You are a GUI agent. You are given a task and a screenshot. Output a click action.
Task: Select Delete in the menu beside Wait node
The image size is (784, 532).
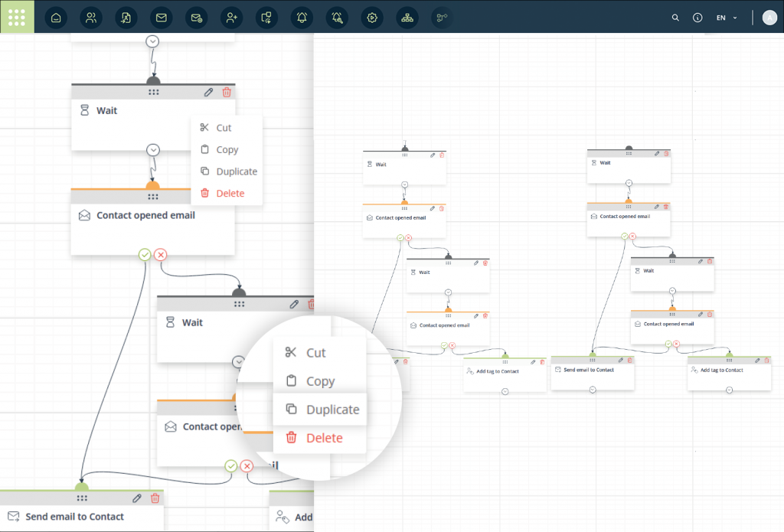(227, 193)
